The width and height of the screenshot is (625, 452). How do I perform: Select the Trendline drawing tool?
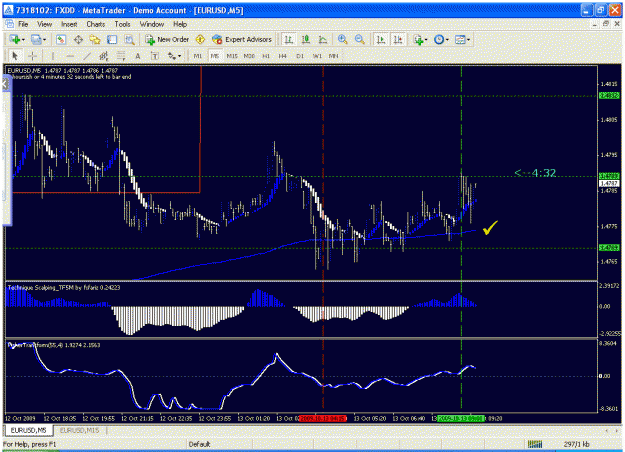(87, 56)
